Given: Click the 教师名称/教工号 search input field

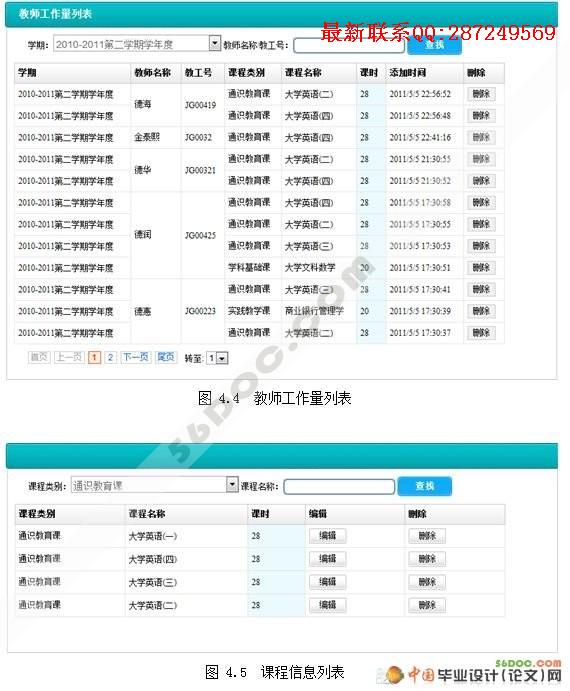Looking at the screenshot, I should 349,45.
